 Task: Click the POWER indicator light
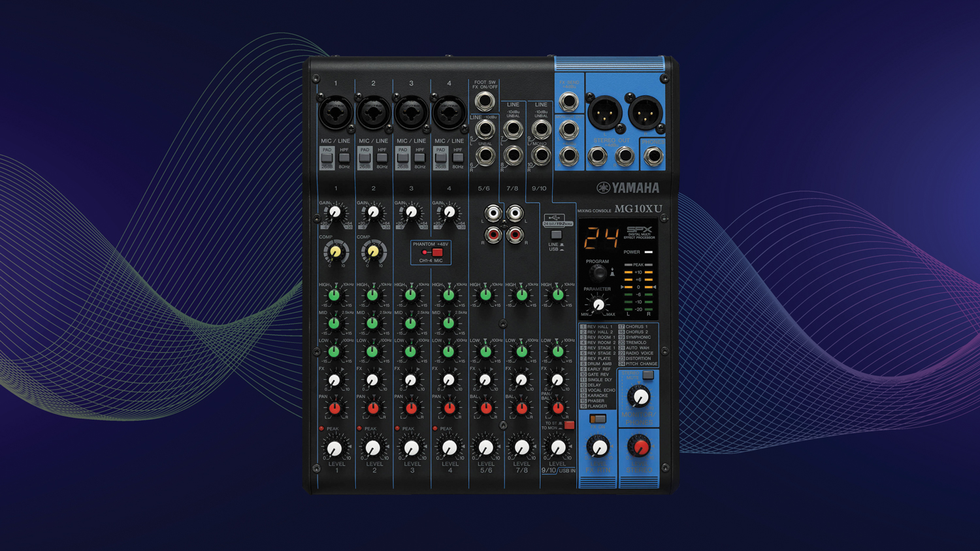[x=649, y=252]
